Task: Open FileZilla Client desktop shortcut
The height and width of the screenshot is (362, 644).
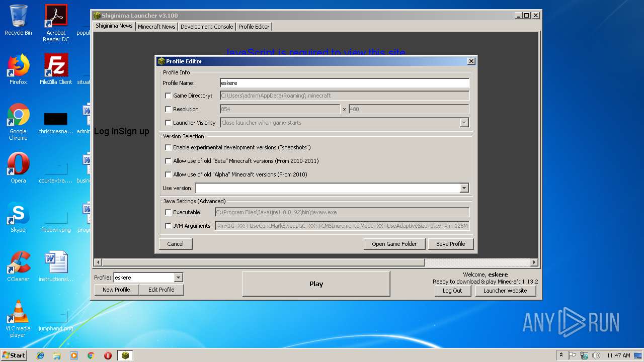Action: coord(56,69)
